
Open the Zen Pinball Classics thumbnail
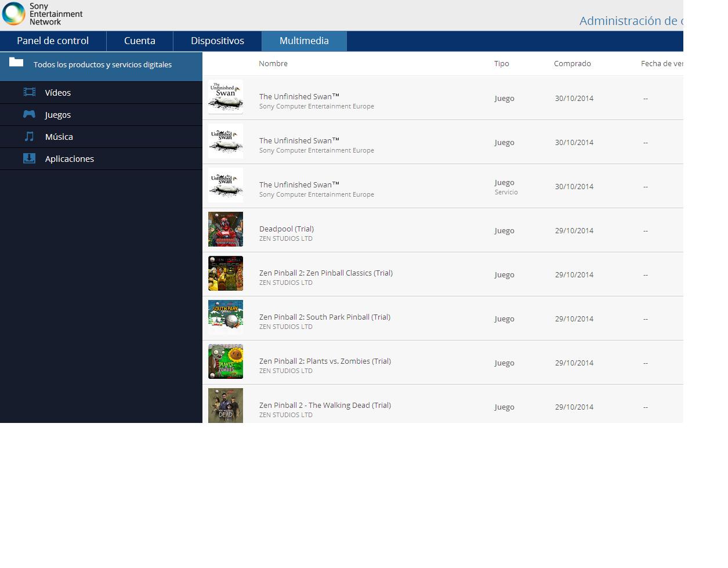click(226, 273)
